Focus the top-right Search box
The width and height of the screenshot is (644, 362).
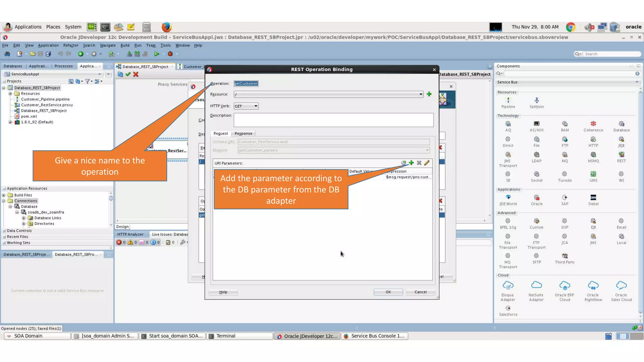click(611, 54)
